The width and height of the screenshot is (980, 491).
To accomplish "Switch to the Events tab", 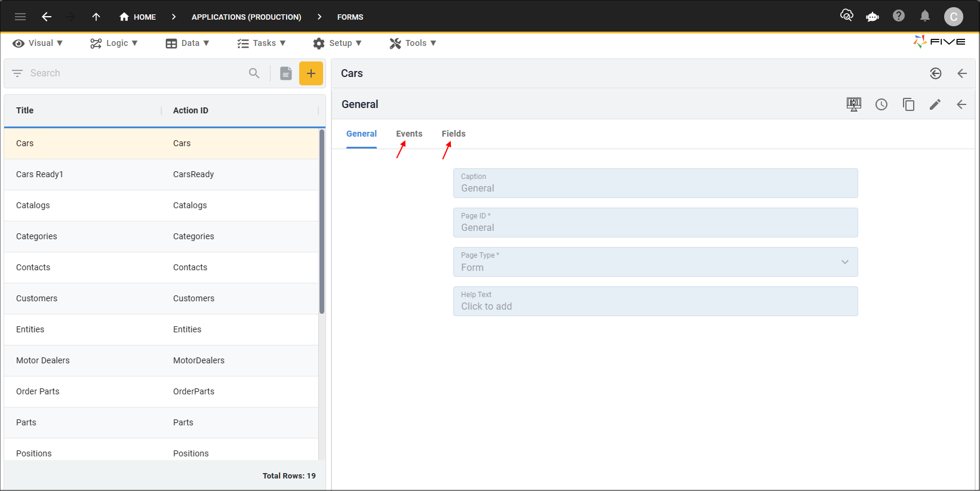I will tap(409, 134).
